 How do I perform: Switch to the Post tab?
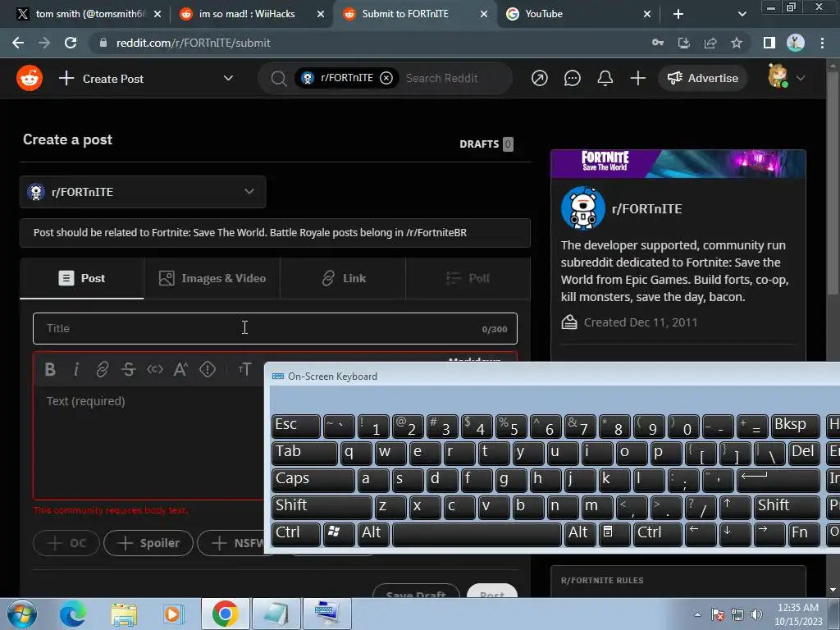click(x=81, y=278)
